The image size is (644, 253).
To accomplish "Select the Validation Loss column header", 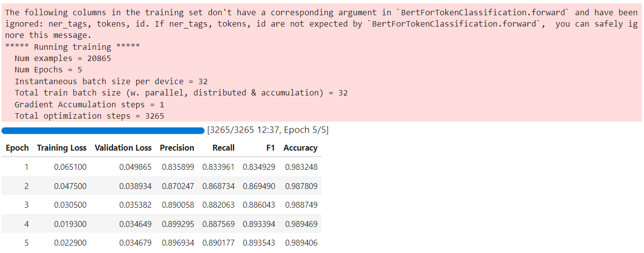I will click(x=123, y=148).
